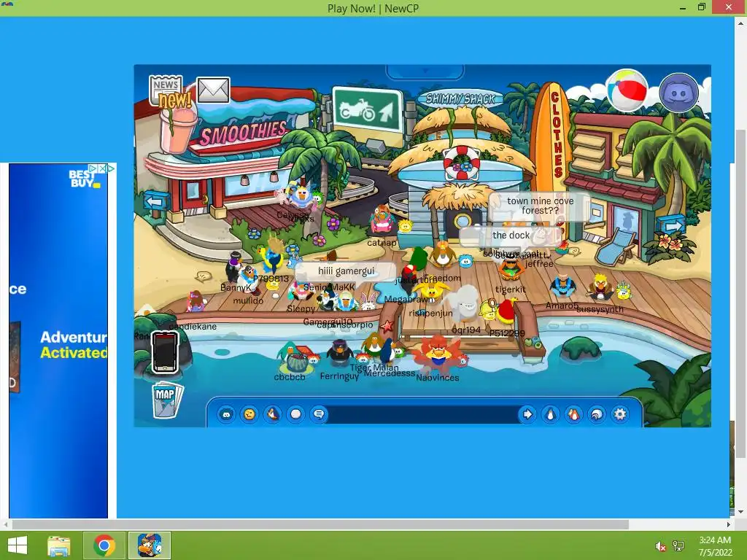Click the penguin named cbcbcb
The width and height of the screenshot is (747, 560).
pos(292,357)
